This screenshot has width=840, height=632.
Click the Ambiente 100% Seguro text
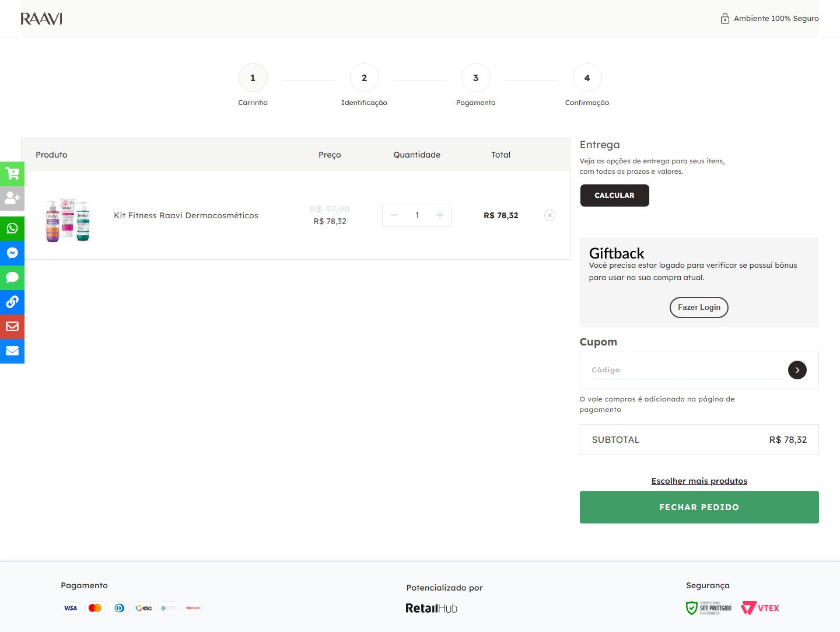[776, 19]
